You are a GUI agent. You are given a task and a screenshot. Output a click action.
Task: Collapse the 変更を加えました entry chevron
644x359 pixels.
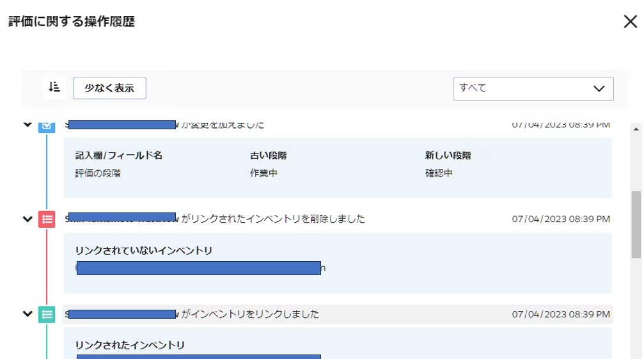(x=27, y=125)
